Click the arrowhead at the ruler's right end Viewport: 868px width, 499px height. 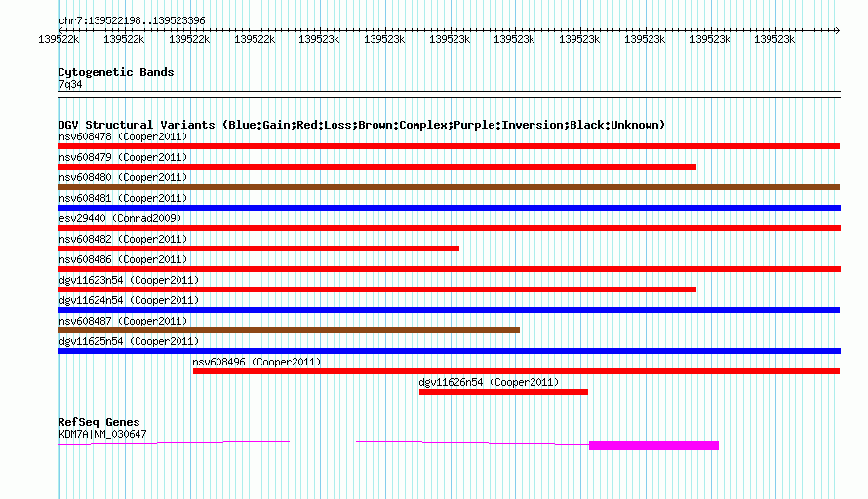837,30
